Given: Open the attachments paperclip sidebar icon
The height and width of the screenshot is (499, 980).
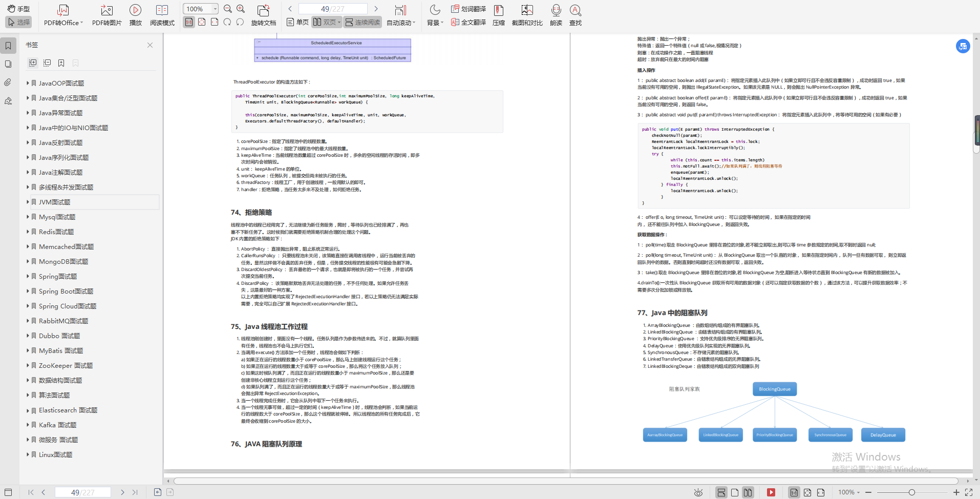Looking at the screenshot, I should [8, 82].
